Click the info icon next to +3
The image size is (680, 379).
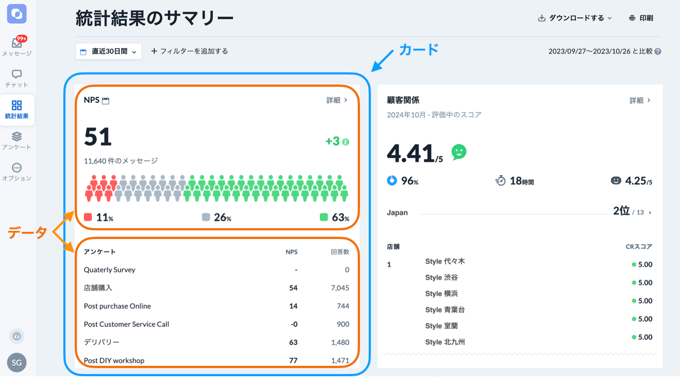coord(346,142)
